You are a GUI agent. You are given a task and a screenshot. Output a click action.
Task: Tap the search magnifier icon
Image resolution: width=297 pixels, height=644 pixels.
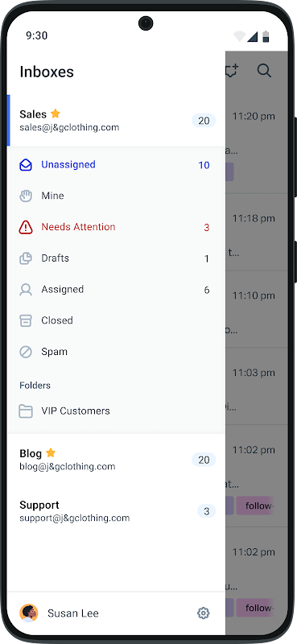pos(264,71)
